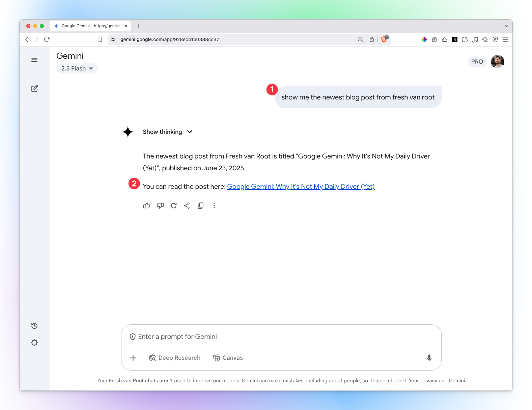The width and height of the screenshot is (532, 410).
Task: Reload the Gemini page
Action: tap(47, 39)
